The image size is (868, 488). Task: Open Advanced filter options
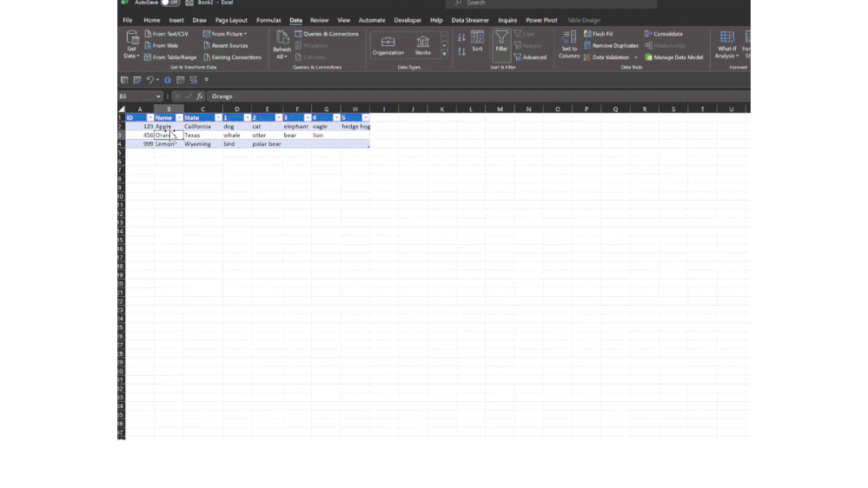[530, 57]
